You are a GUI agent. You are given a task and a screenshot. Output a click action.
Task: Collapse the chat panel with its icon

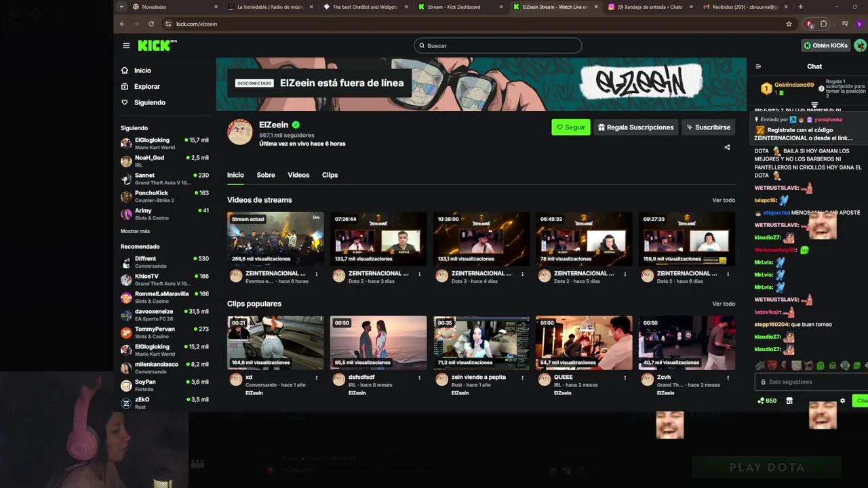[x=758, y=66]
